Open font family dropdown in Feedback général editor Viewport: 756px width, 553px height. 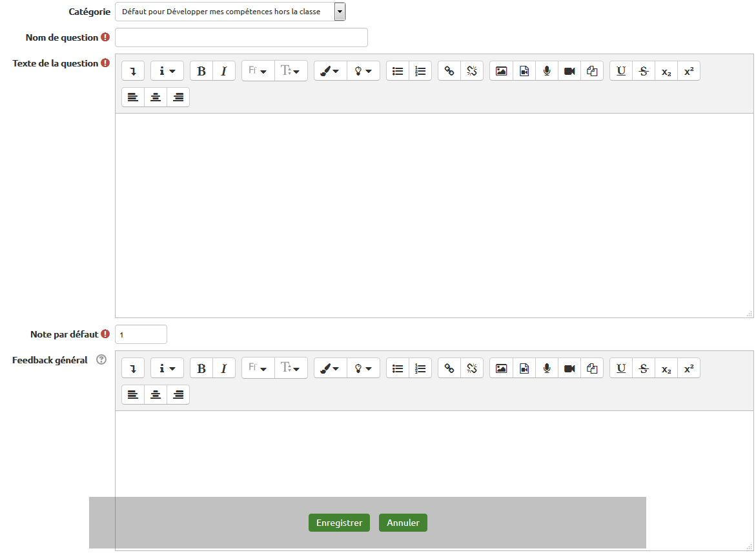258,368
